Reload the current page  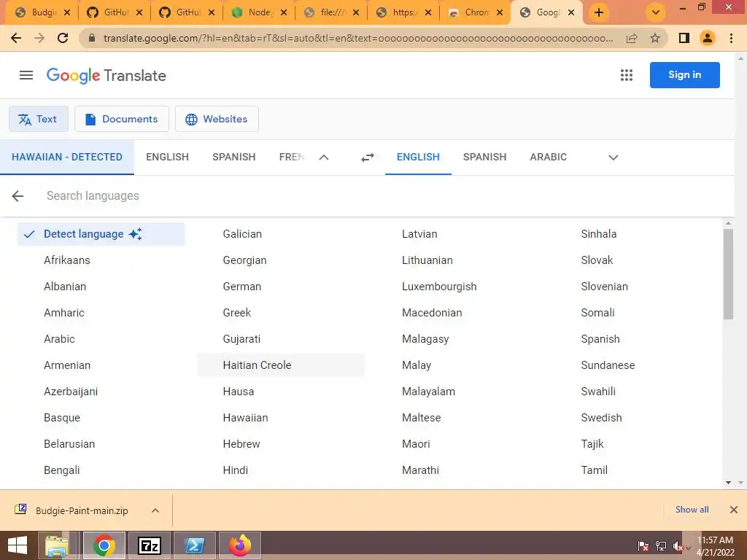(x=63, y=38)
